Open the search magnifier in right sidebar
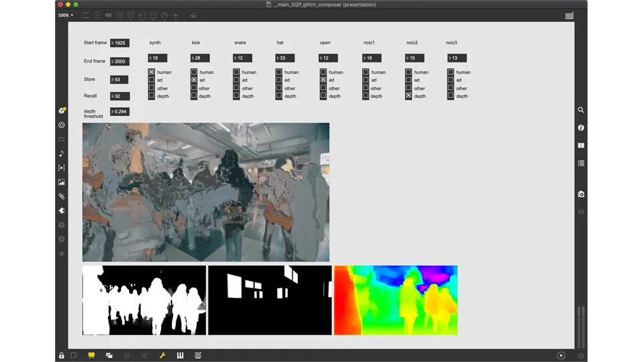Viewport: 644px width, 362px height. click(581, 110)
